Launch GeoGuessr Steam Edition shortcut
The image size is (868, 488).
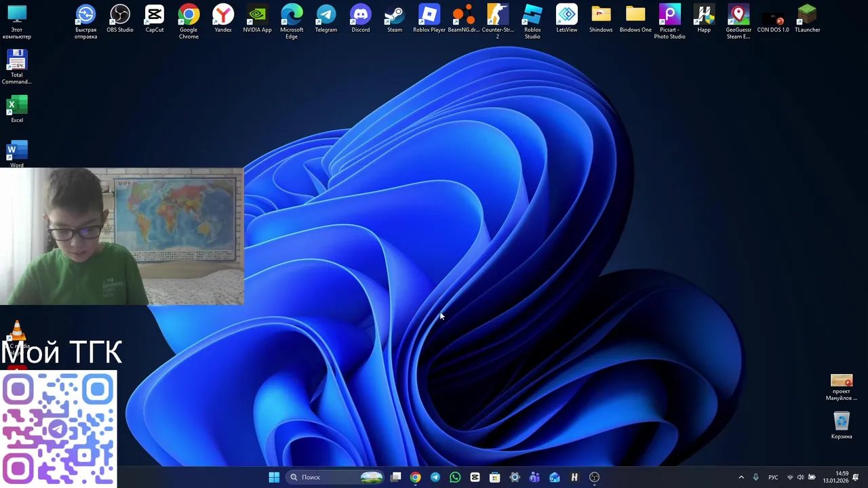coord(738,22)
